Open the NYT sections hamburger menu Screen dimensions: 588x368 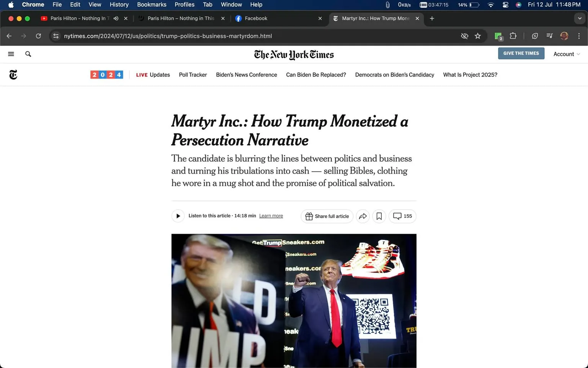pyautogui.click(x=11, y=54)
